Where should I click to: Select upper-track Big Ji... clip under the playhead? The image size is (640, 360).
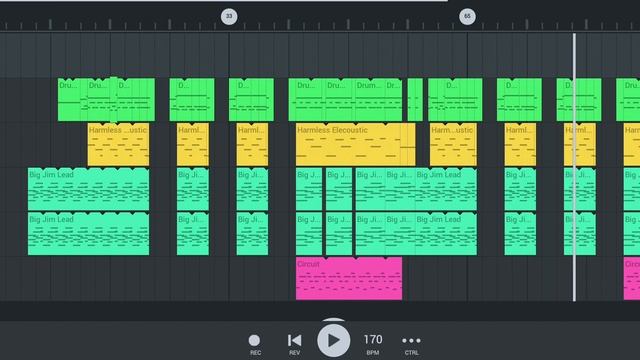tap(580, 189)
